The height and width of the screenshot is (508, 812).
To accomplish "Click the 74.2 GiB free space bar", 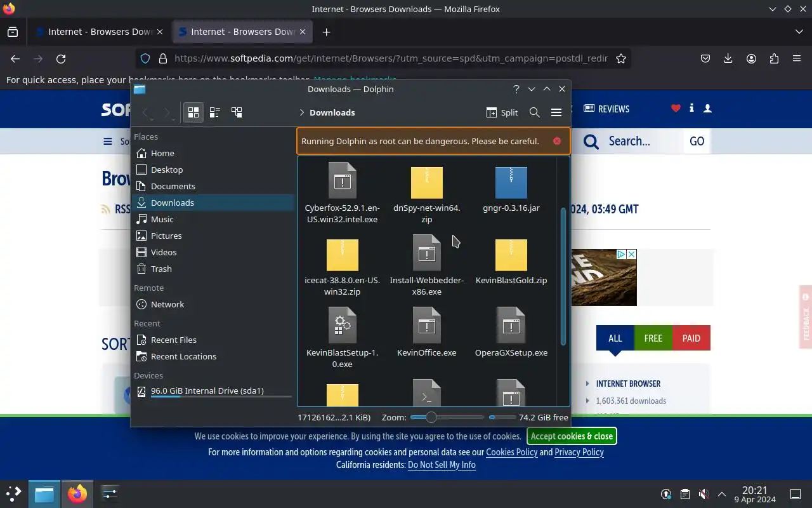I will click(x=502, y=417).
